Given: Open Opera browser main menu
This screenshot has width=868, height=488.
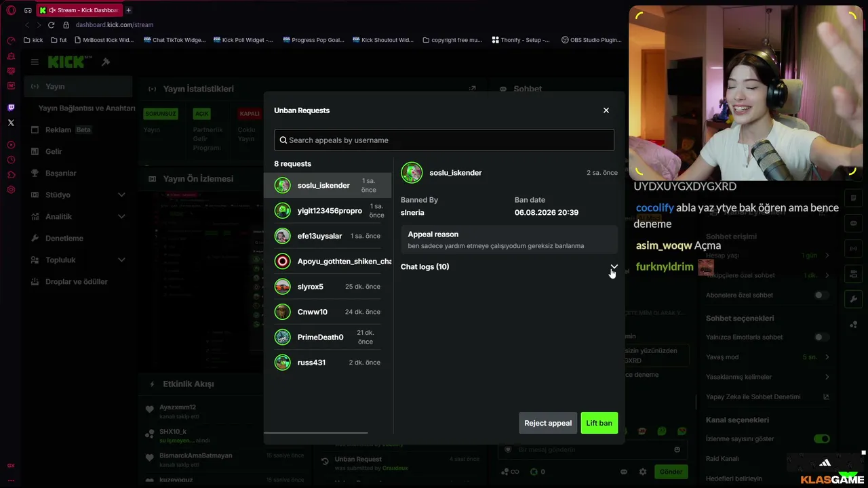Looking at the screenshot, I should pos(11,10).
